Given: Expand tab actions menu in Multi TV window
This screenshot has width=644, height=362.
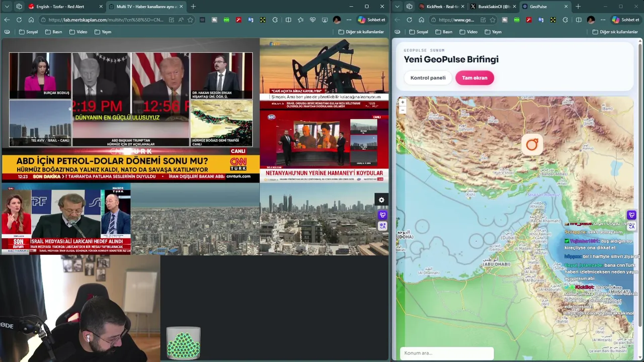Looking at the screenshot, I should 7,7.
